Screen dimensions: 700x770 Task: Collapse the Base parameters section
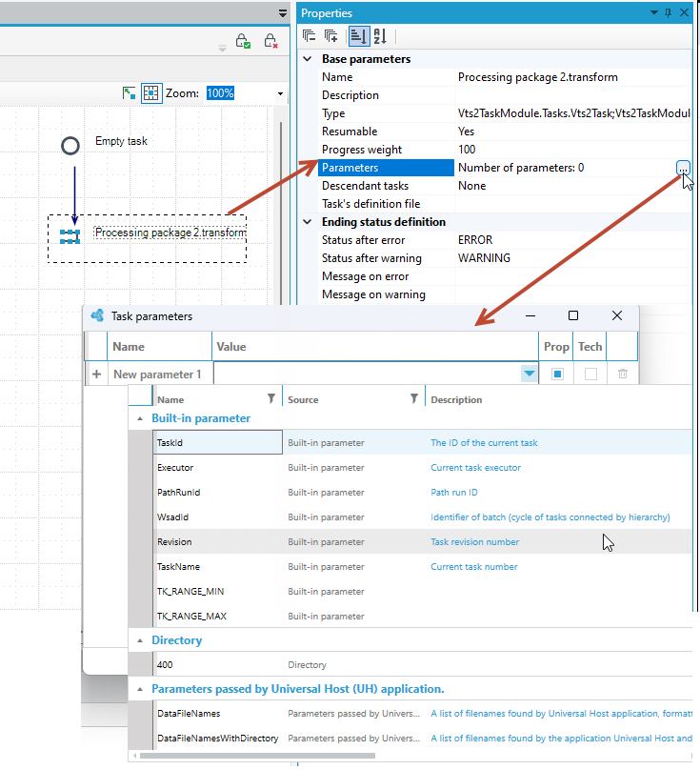click(308, 59)
